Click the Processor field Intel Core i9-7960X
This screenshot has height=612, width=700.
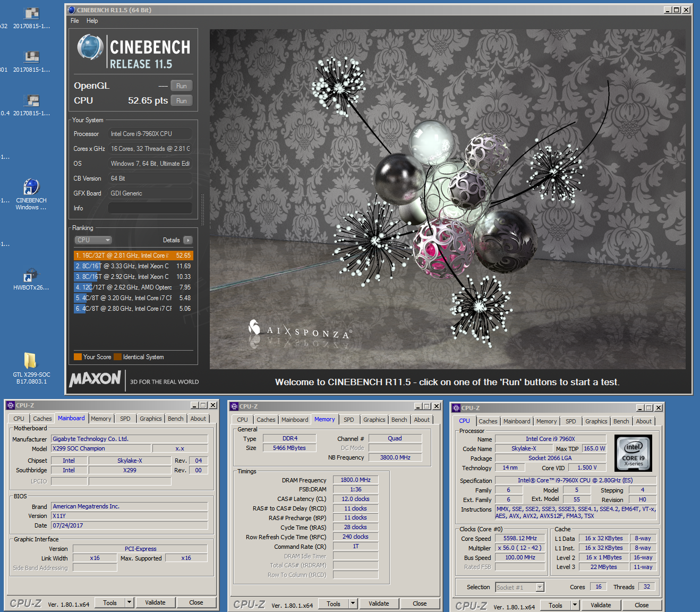pos(150,134)
